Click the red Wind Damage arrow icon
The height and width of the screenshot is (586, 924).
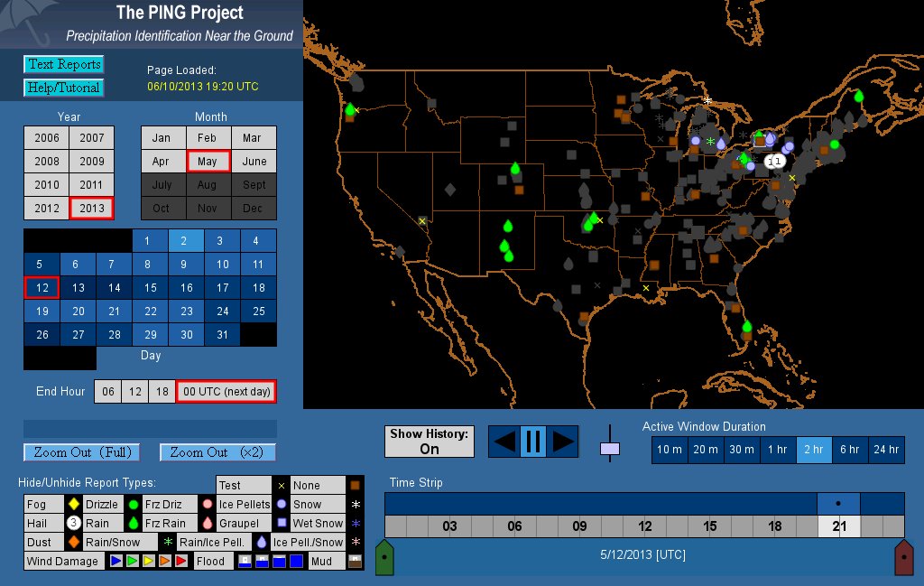click(181, 561)
